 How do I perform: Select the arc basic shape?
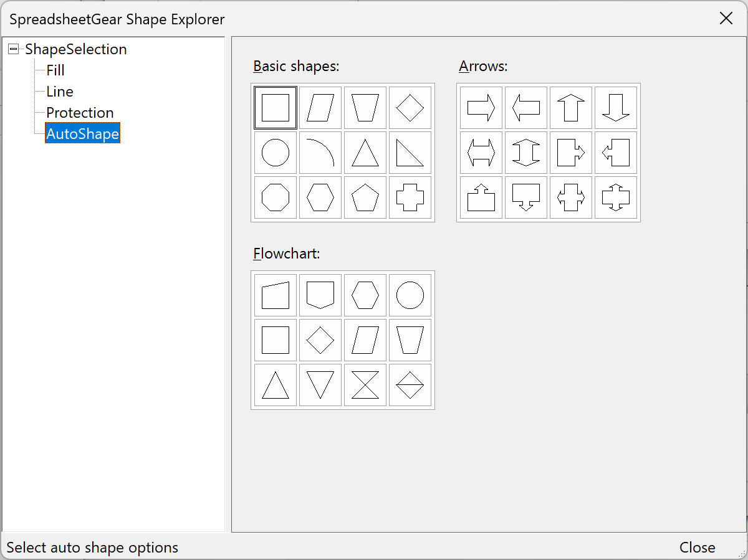(x=320, y=153)
